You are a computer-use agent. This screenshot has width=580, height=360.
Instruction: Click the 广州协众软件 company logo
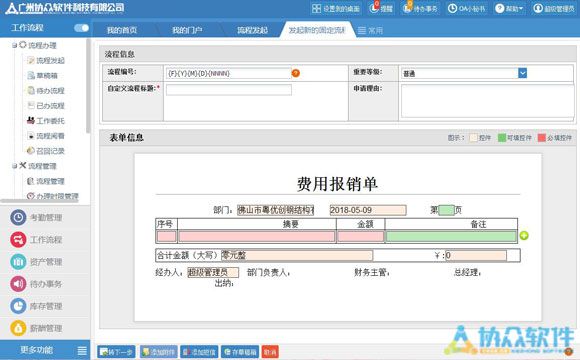[65, 8]
